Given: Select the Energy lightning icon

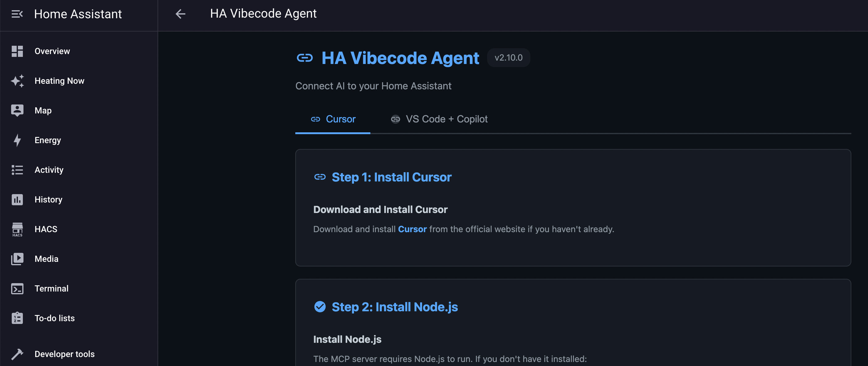Looking at the screenshot, I should [17, 140].
